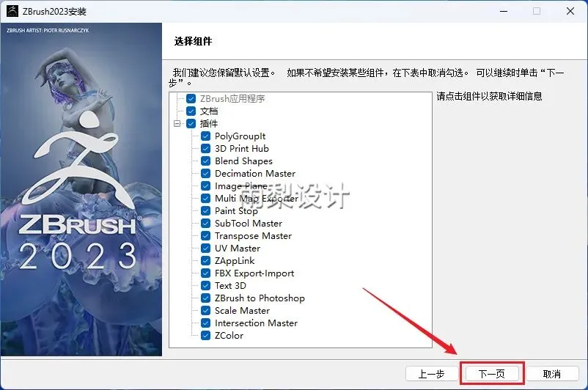Uncheck Paint Stop checkbox

(205, 210)
